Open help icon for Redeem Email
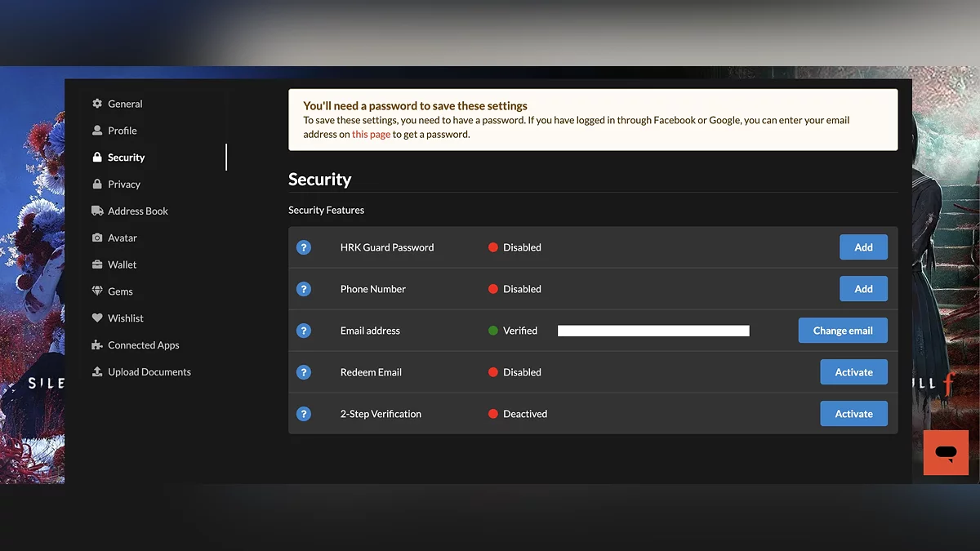The width and height of the screenshot is (980, 551). pyautogui.click(x=304, y=372)
